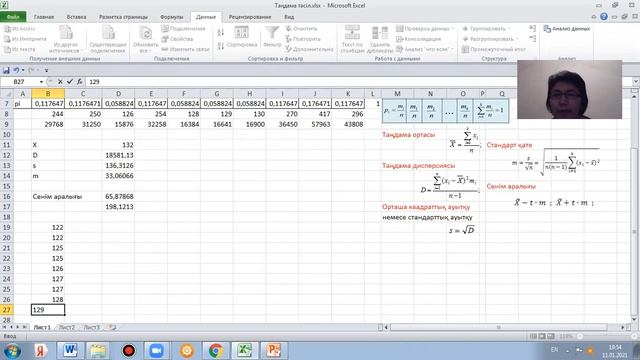Click Subtotal (Промежуточный итог)
This screenshot has height=360, width=640.
click(494, 49)
